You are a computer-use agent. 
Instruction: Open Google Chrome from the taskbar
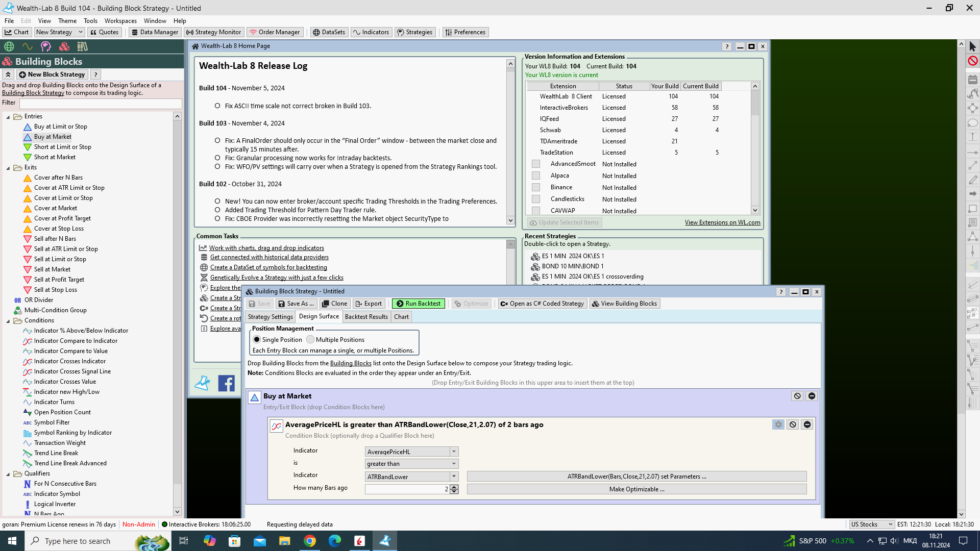[x=310, y=541]
